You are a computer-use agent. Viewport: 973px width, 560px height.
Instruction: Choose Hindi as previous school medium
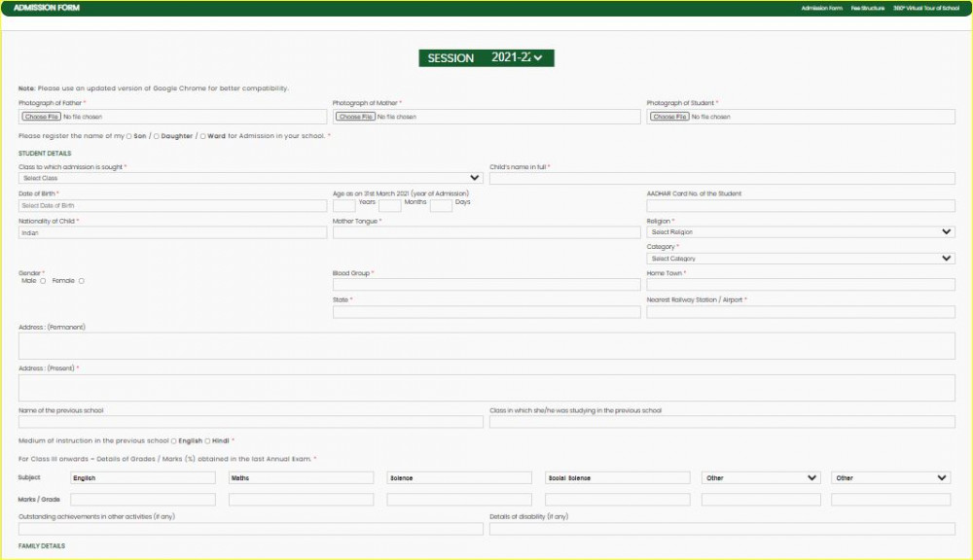(207, 441)
